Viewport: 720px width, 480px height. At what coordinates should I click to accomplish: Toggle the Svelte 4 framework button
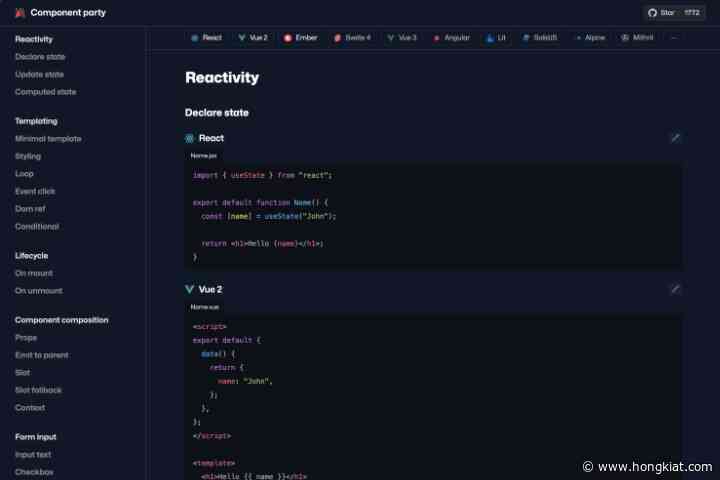pyautogui.click(x=352, y=38)
